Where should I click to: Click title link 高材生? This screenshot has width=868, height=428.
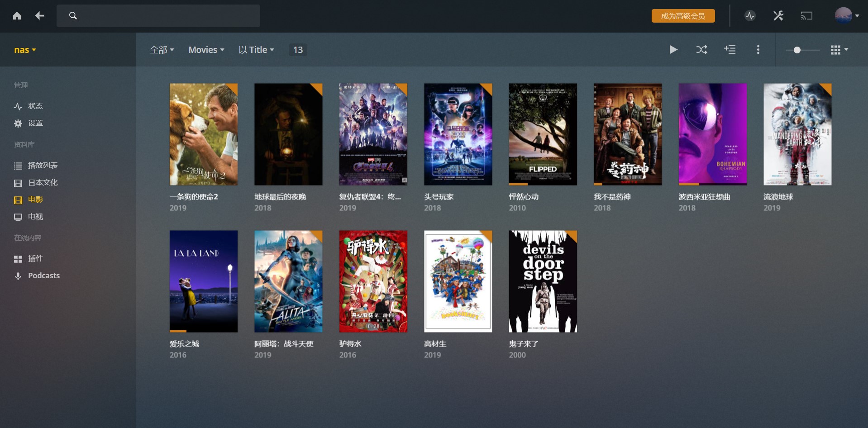point(435,344)
